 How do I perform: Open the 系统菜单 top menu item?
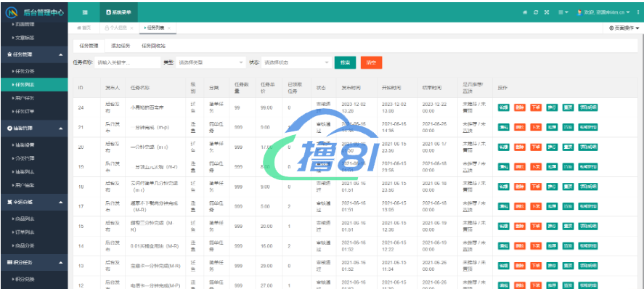pos(118,12)
